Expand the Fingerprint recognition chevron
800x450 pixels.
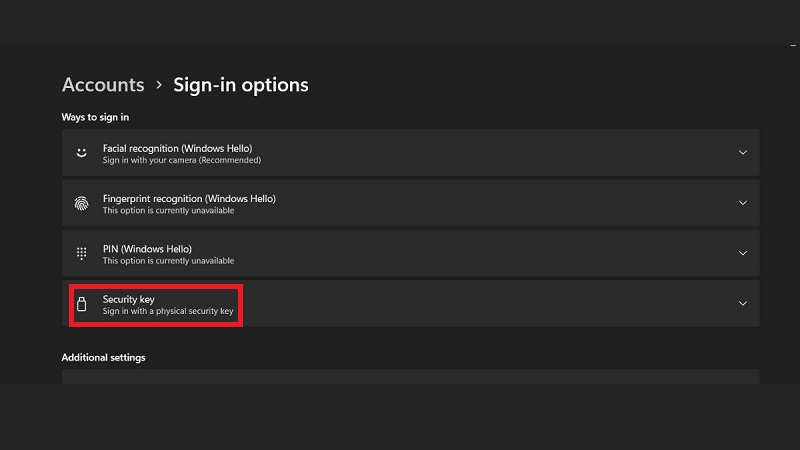point(742,203)
